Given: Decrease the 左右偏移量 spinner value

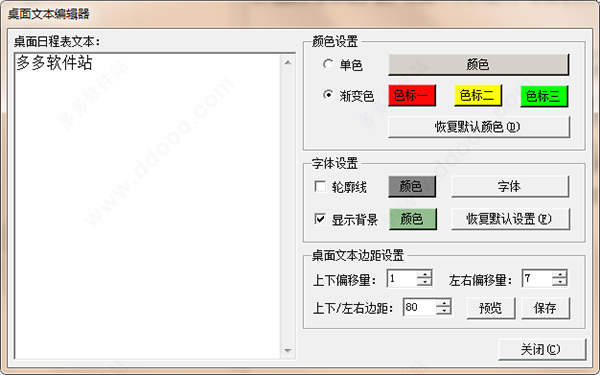Looking at the screenshot, I should coord(560,282).
